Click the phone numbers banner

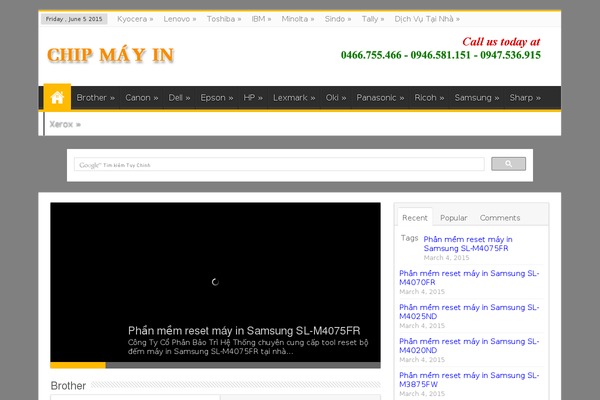coord(441,55)
